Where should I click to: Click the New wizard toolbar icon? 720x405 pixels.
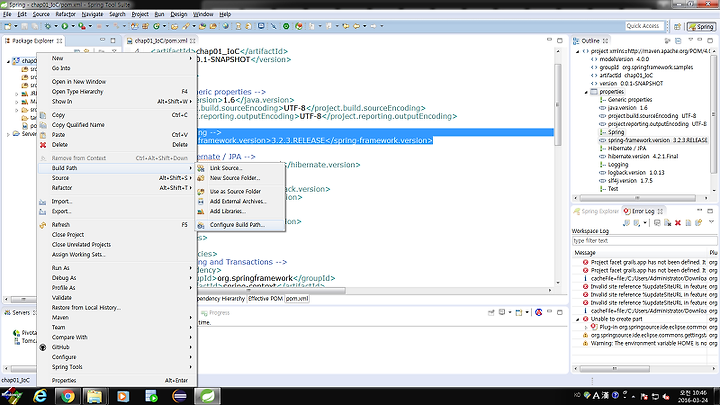point(8,26)
